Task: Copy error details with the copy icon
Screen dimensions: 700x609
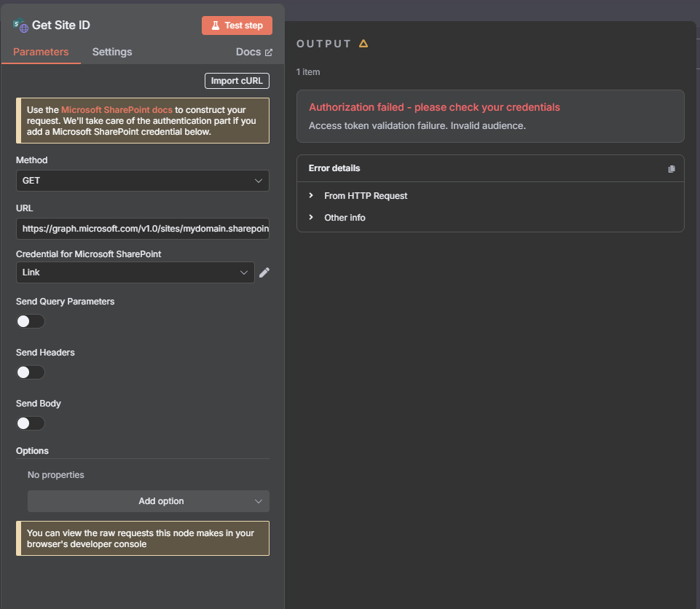Action: 672,169
